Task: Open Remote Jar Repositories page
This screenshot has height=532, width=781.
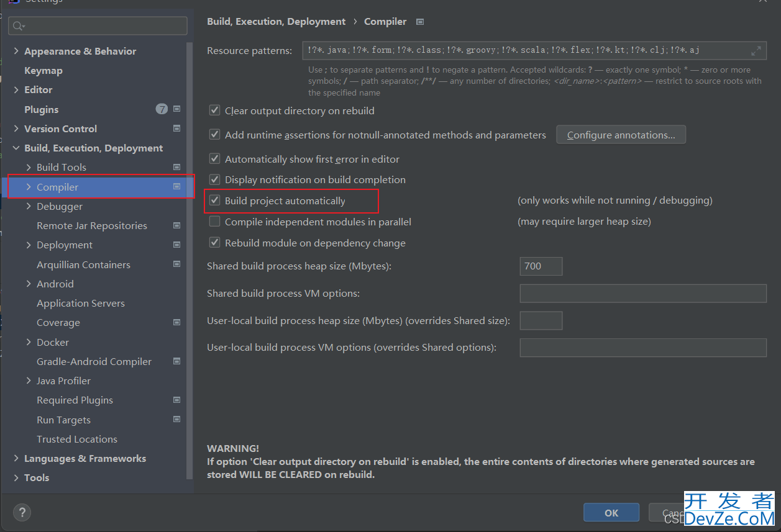Action: (92, 225)
